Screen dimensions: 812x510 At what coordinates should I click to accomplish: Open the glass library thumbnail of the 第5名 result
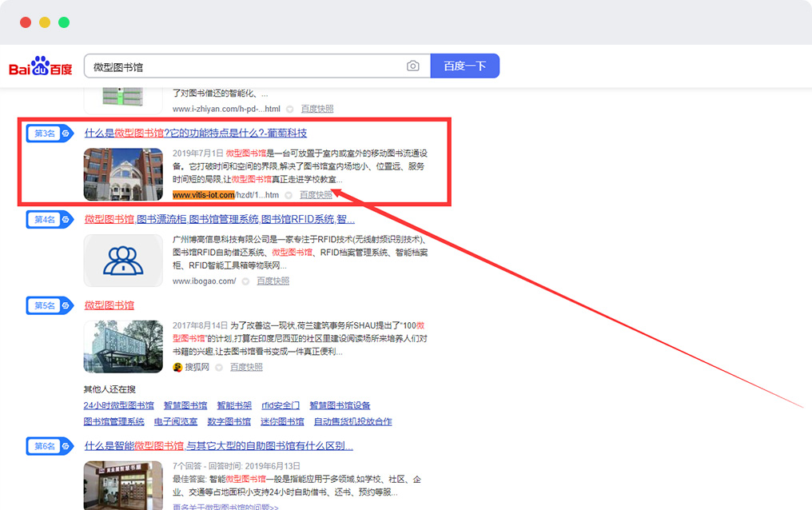click(x=123, y=346)
